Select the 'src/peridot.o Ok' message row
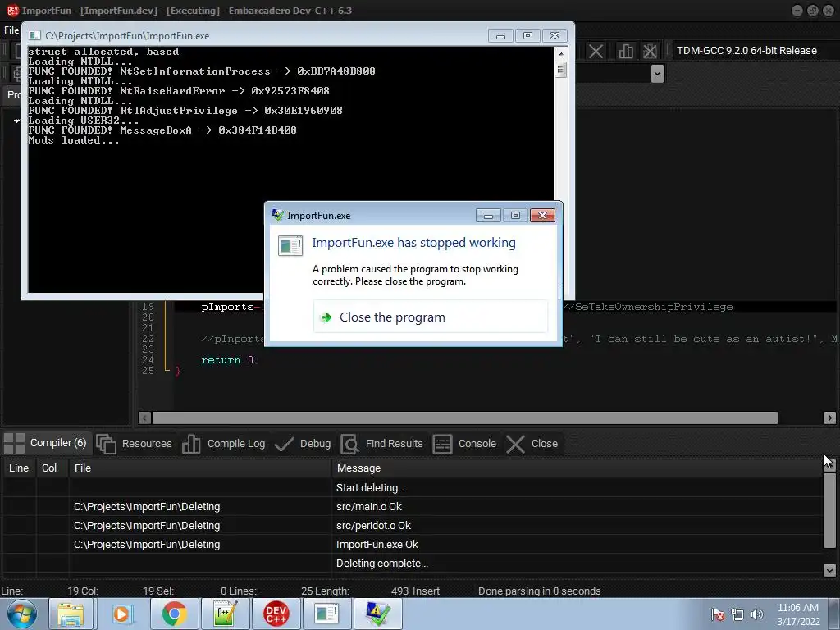The width and height of the screenshot is (840, 630). point(413,525)
